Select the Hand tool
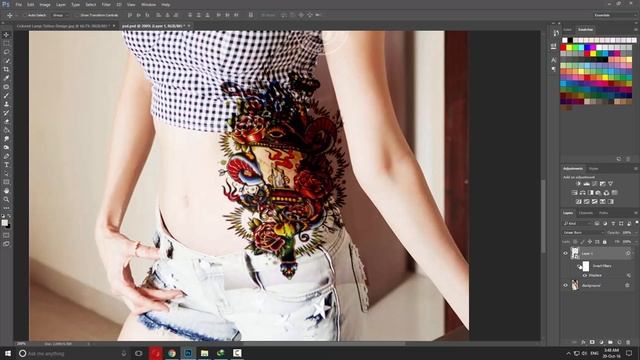This screenshot has width=640, height=360. coord(6,191)
